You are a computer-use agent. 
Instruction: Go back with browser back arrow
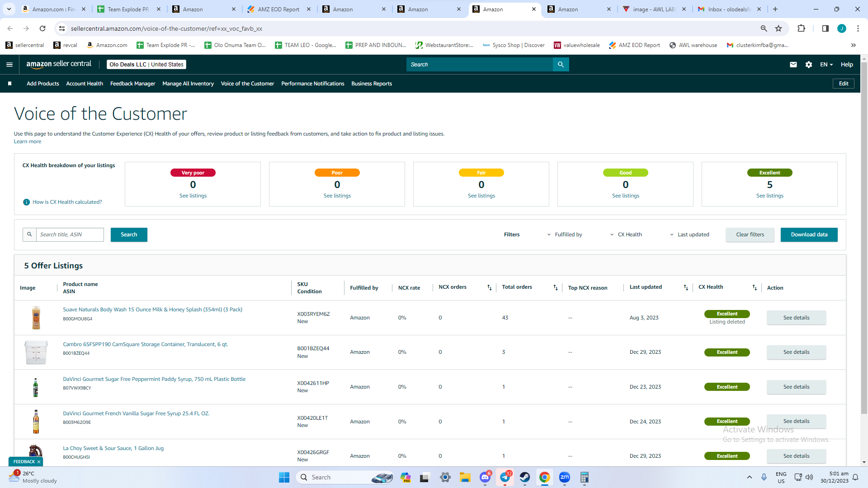10,28
